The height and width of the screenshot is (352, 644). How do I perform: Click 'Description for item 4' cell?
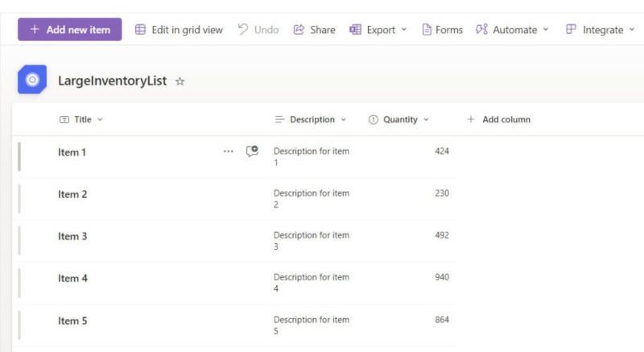tap(312, 283)
